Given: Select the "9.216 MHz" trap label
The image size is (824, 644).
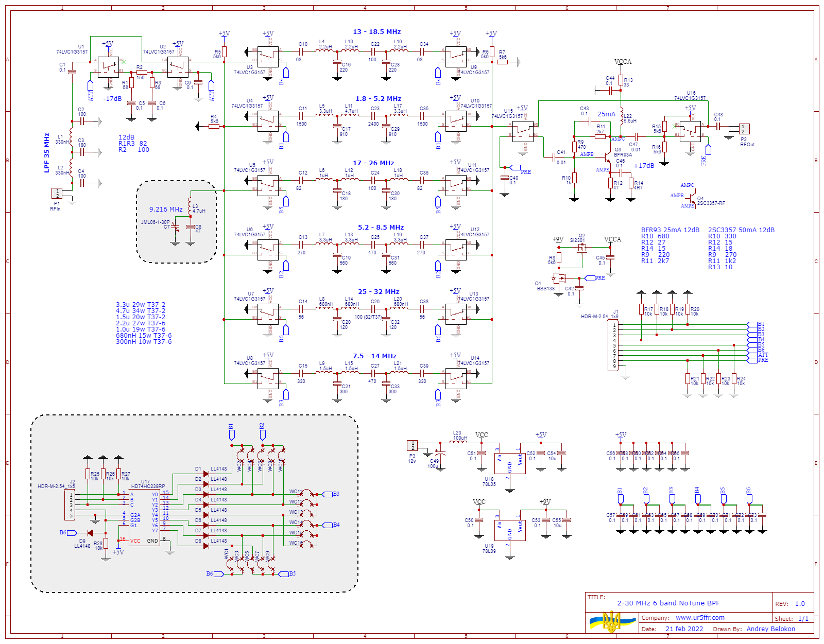Looking at the screenshot, I should point(166,210).
